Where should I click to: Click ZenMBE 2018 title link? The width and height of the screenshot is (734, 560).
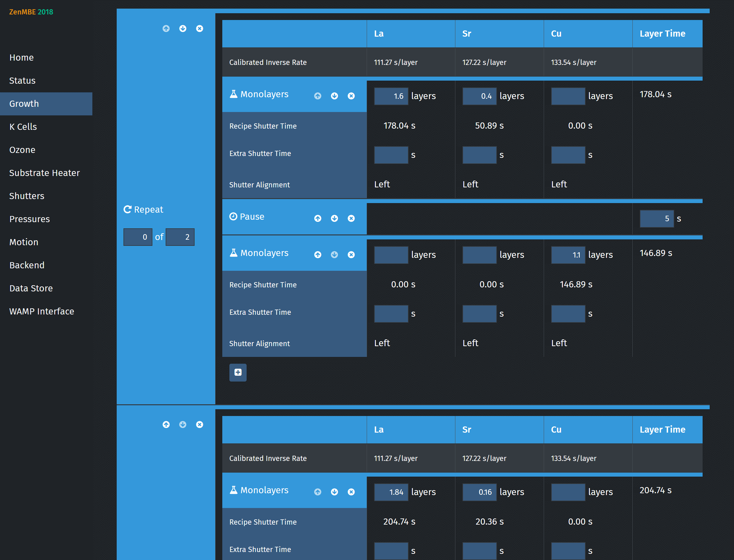pyautogui.click(x=31, y=12)
